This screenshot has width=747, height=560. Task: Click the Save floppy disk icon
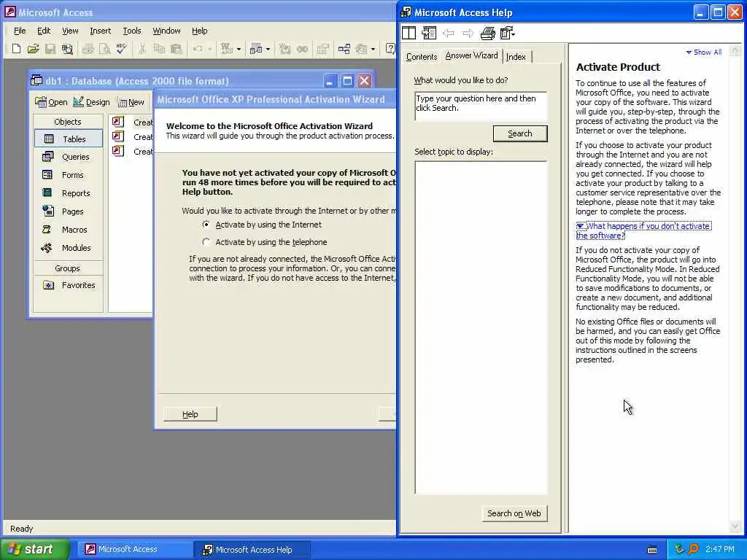[50, 49]
